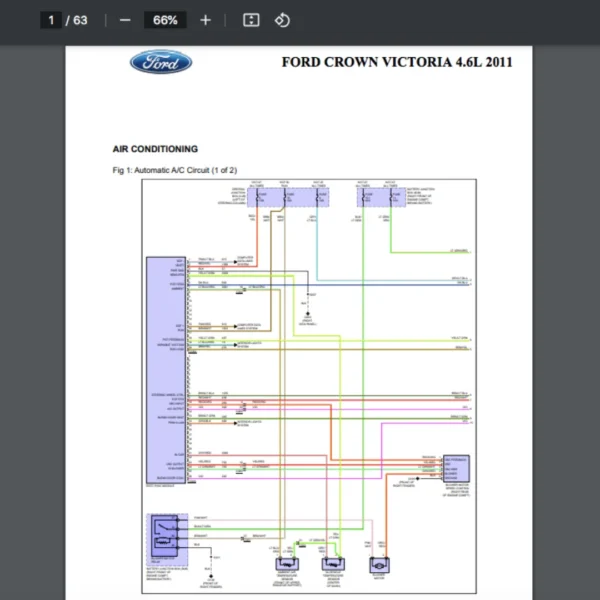
Task: Click the zoom out minus icon
Action: (x=125, y=20)
